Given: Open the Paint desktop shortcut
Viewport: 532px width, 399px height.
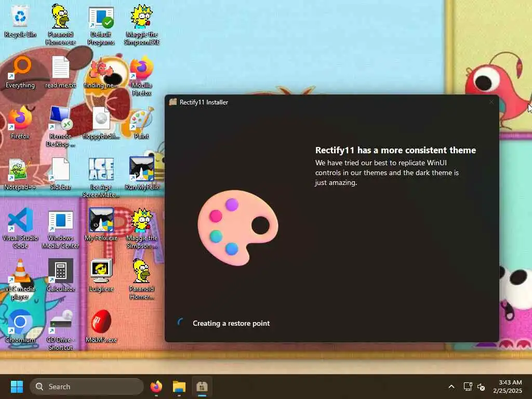Looking at the screenshot, I should tap(142, 123).
